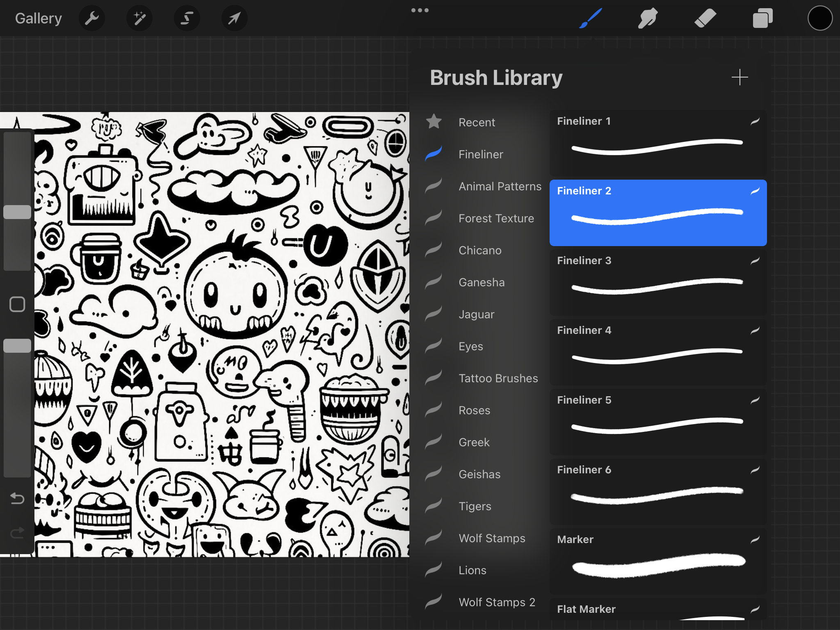Adjust the brush opacity slider

pos(17,346)
